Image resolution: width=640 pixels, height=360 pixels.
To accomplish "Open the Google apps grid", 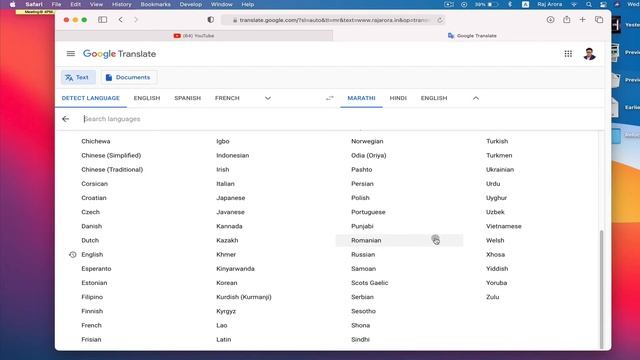I will [568, 54].
